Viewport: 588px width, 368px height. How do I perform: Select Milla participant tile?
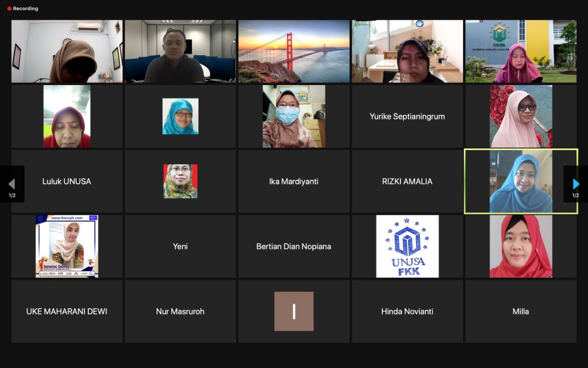pyautogui.click(x=521, y=311)
